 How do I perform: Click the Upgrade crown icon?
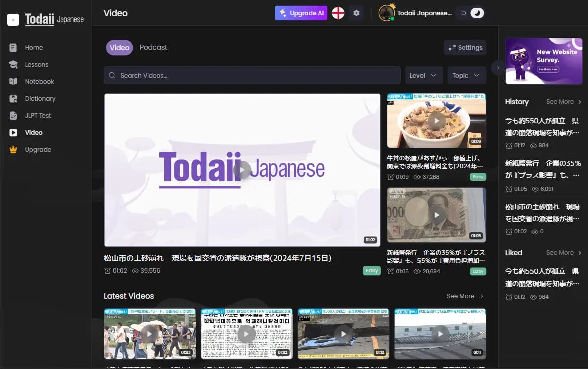click(14, 150)
